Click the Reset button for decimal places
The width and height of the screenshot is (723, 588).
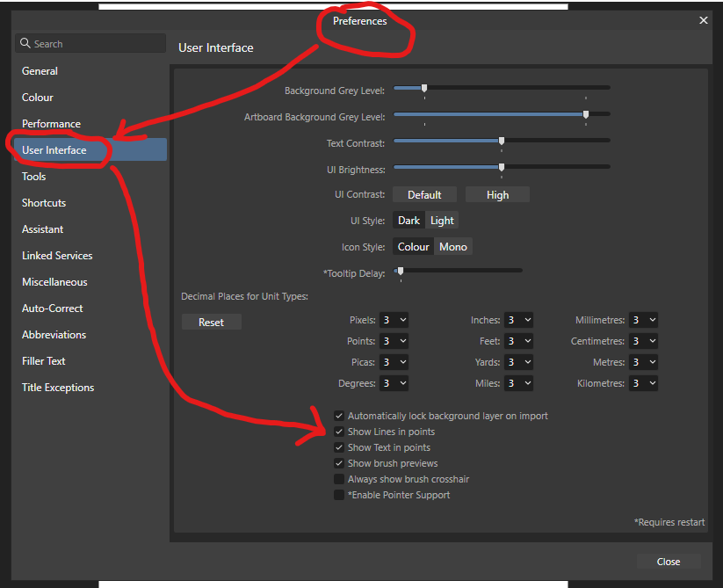click(211, 322)
